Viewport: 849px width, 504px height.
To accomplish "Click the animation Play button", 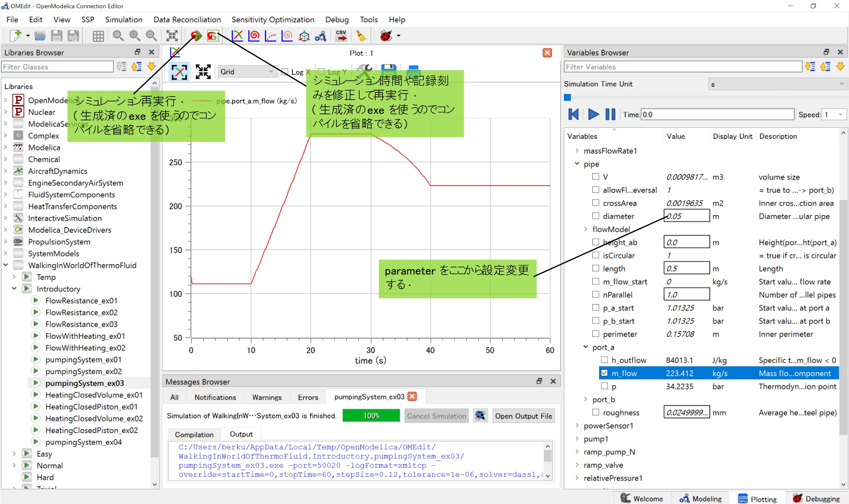I will click(593, 114).
